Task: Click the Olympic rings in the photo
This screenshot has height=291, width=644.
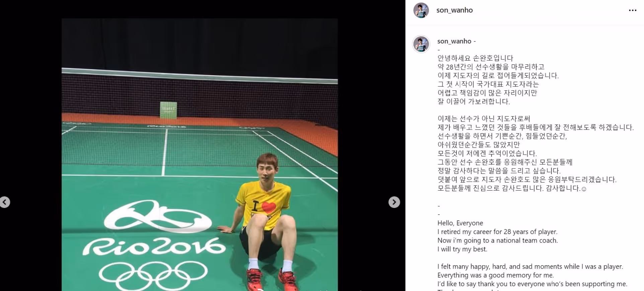Action: (153, 275)
